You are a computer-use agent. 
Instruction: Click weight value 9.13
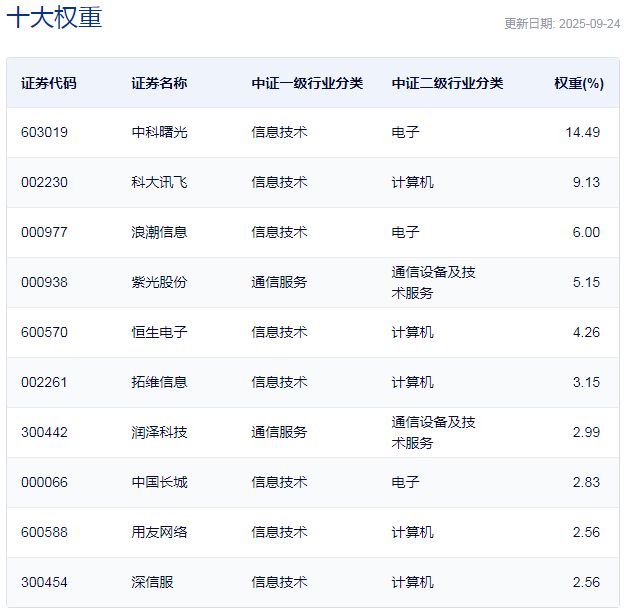(586, 182)
